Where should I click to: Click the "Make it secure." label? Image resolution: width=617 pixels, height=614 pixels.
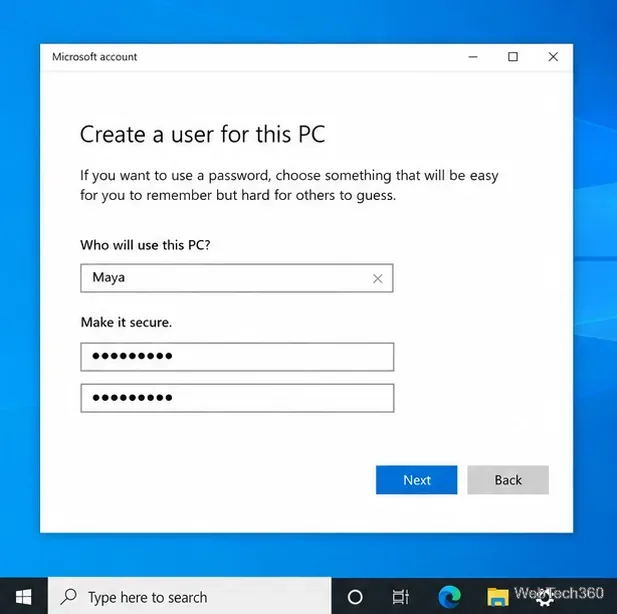click(126, 322)
